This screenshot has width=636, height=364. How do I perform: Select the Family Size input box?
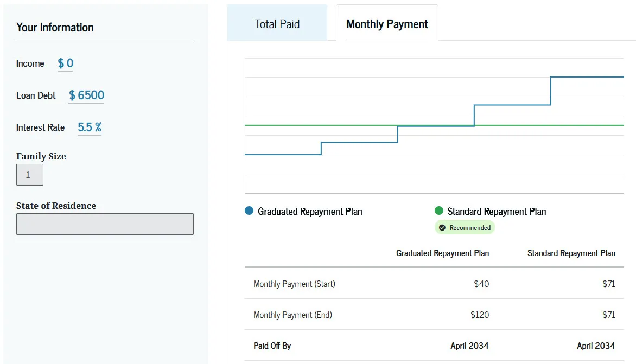[29, 174]
